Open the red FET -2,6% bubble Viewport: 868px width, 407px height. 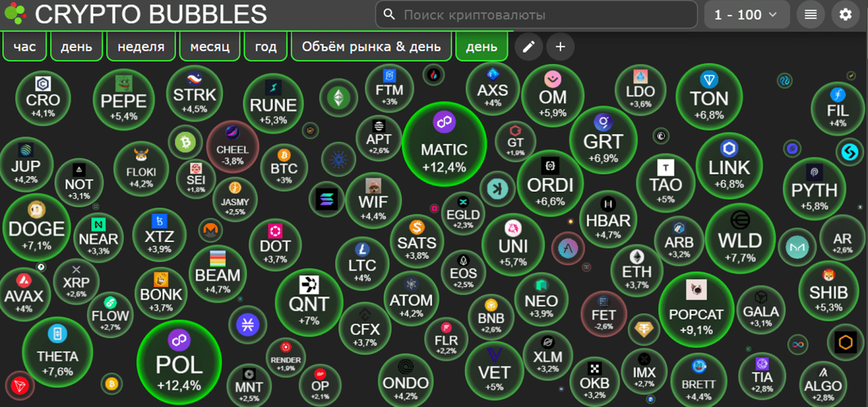[603, 314]
